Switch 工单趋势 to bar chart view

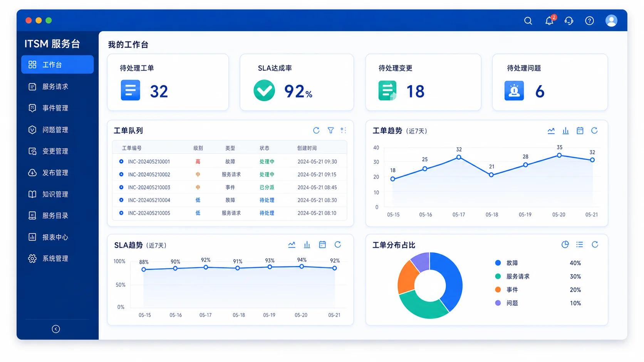[565, 131]
